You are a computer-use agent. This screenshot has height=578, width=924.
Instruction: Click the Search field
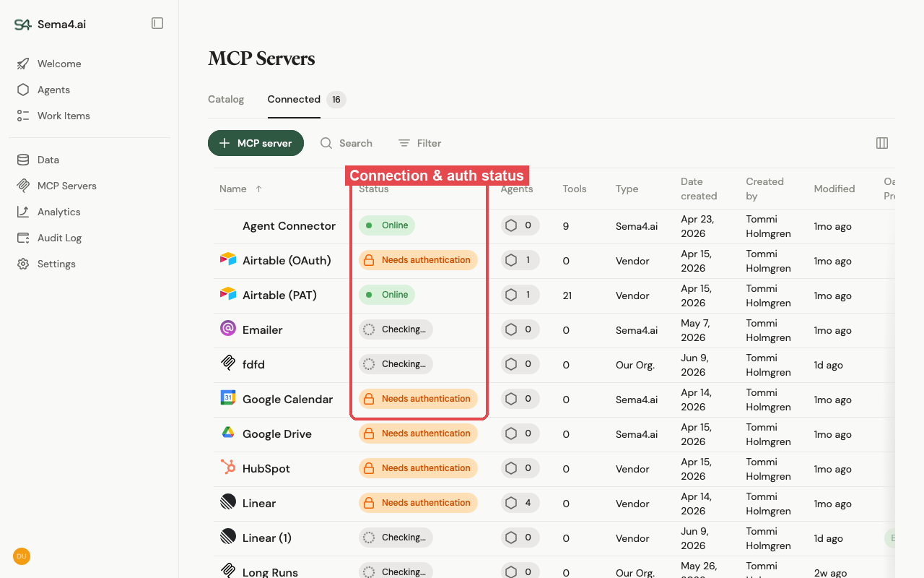point(346,143)
